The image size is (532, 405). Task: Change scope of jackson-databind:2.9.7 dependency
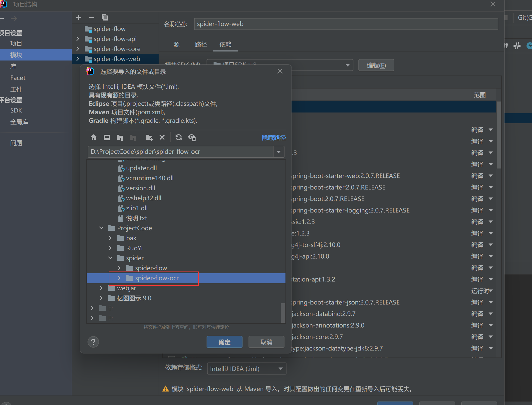pyautogui.click(x=482, y=314)
